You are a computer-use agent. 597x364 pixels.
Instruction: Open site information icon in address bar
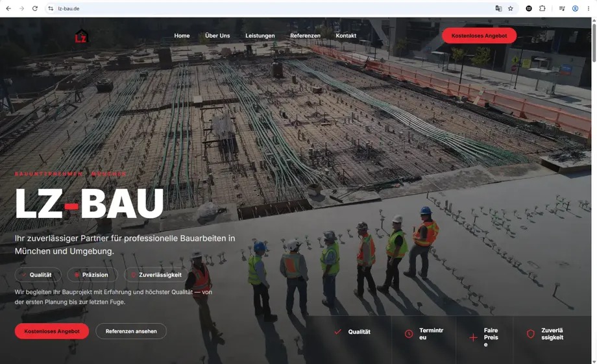(x=51, y=8)
